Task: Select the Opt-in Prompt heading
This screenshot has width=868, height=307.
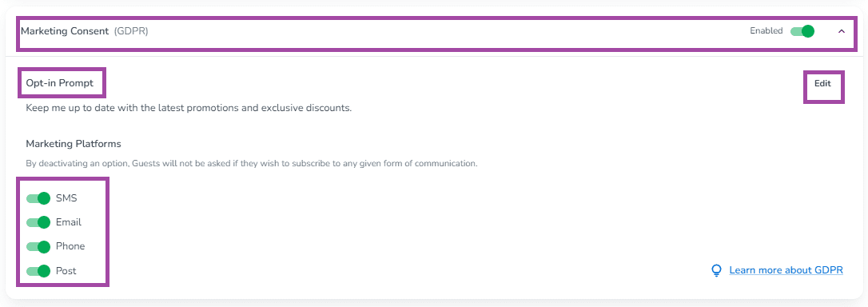Action: 60,83
